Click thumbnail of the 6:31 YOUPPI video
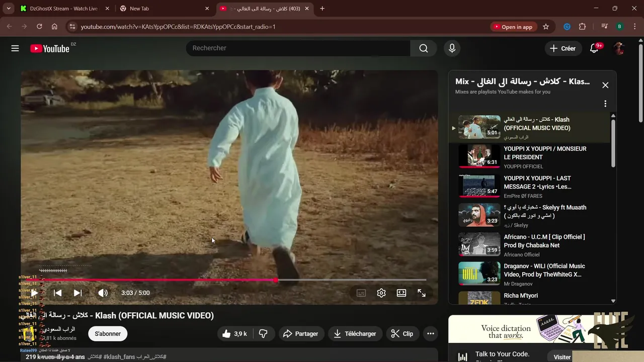Viewport: 644px width, 362px height. (x=479, y=156)
